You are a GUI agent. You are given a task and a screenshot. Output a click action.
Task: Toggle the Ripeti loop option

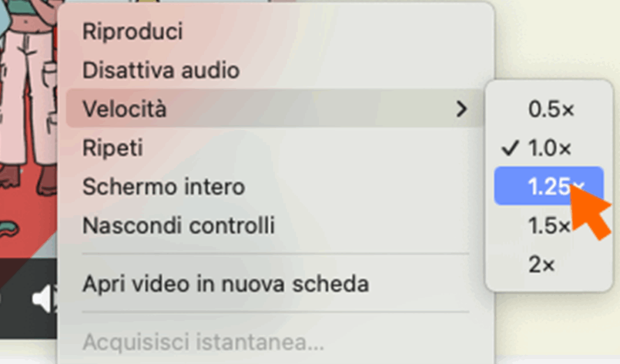[113, 148]
